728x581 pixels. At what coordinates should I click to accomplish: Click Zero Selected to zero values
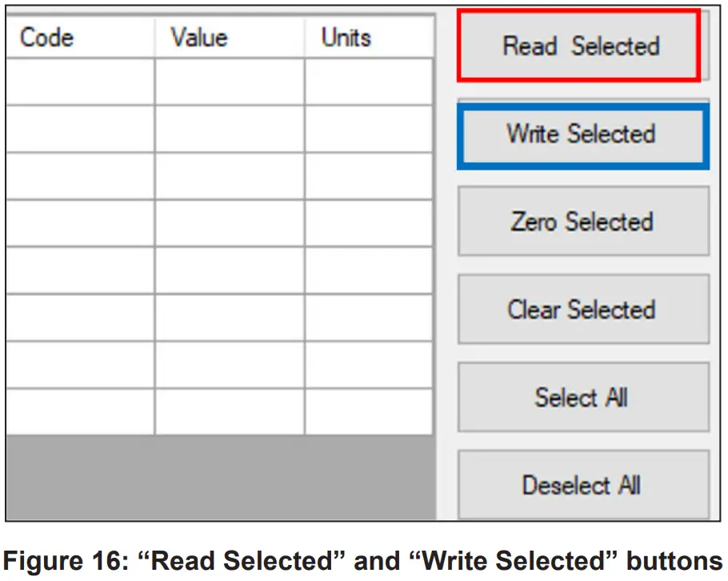(582, 221)
